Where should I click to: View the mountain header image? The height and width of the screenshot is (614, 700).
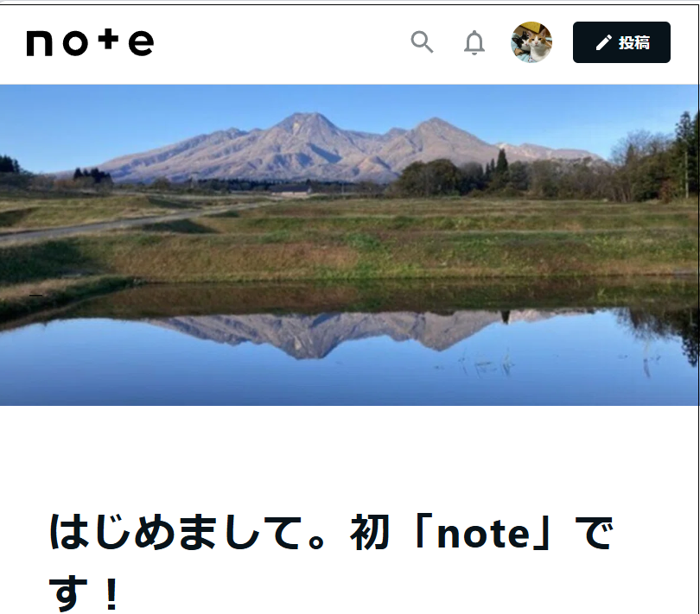pyautogui.click(x=349, y=245)
